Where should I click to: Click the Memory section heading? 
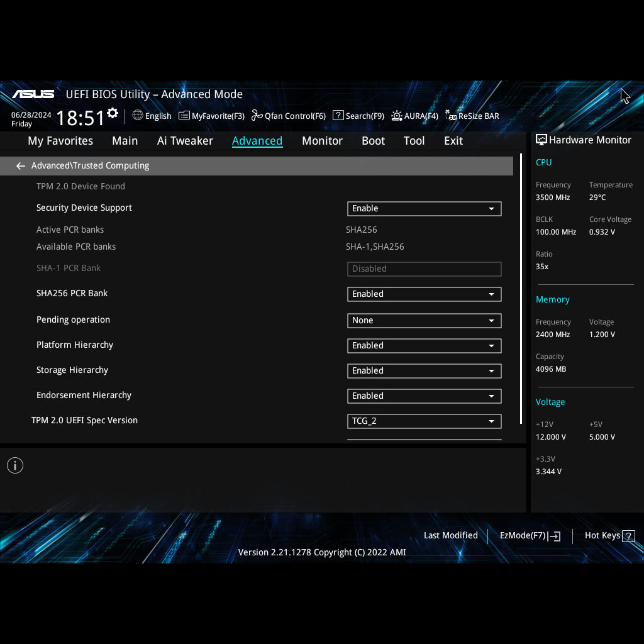(x=552, y=300)
